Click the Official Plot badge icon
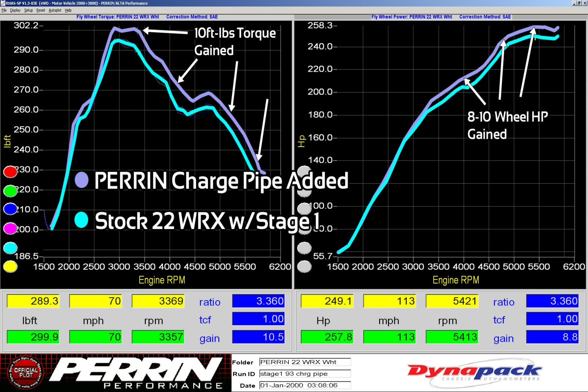 (x=25, y=373)
